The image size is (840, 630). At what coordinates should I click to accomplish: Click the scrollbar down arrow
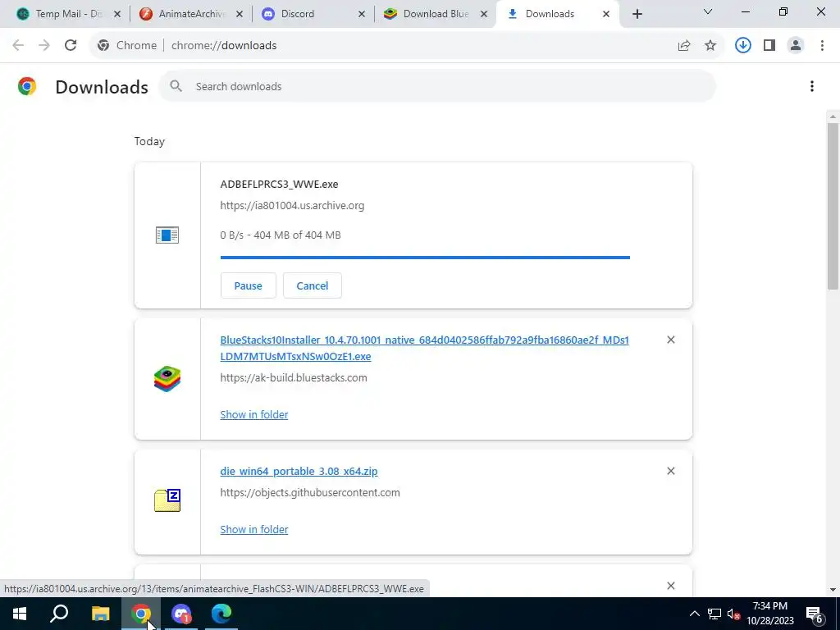click(x=833, y=590)
